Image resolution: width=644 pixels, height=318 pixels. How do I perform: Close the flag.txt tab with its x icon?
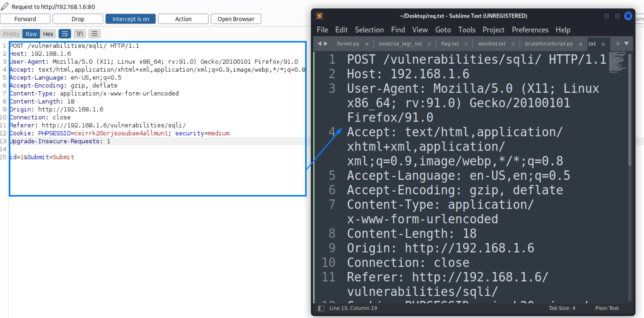(466, 44)
